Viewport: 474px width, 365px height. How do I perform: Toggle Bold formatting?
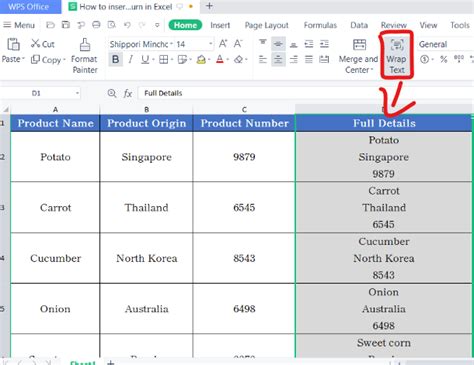[x=115, y=60]
